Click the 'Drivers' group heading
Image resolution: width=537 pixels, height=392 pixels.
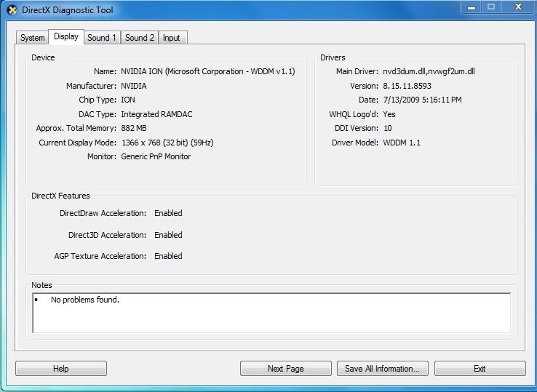333,57
